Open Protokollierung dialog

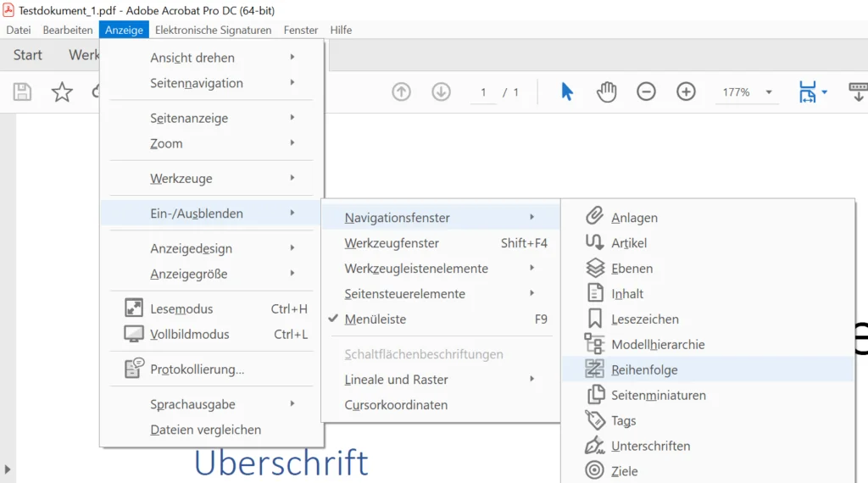click(198, 369)
